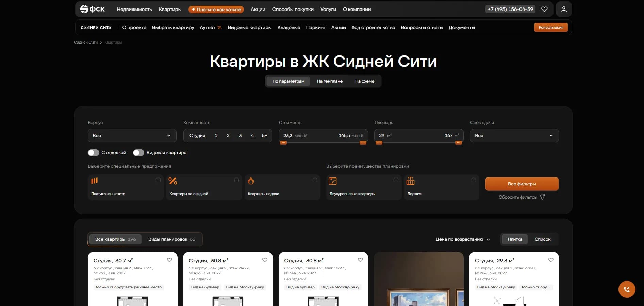The image size is (644, 306).
Task: Select 1 room in Комнатность filter
Action: coord(216,136)
